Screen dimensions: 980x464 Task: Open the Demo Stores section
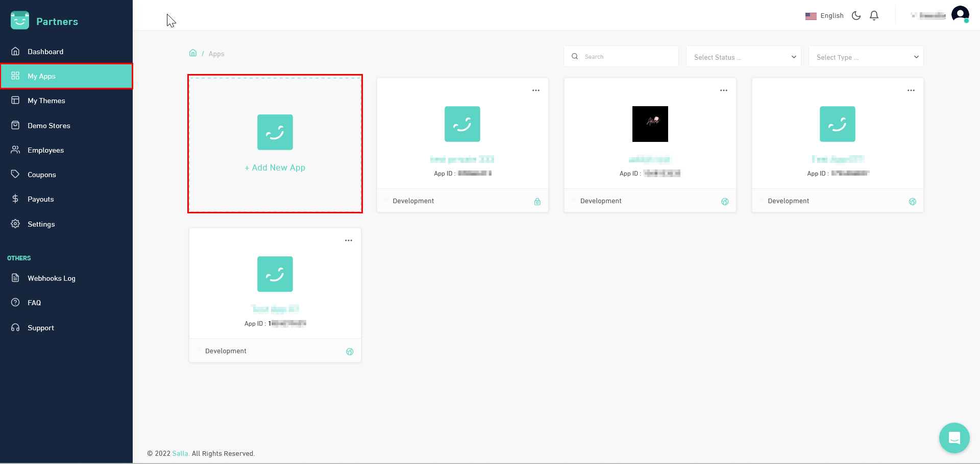point(49,125)
